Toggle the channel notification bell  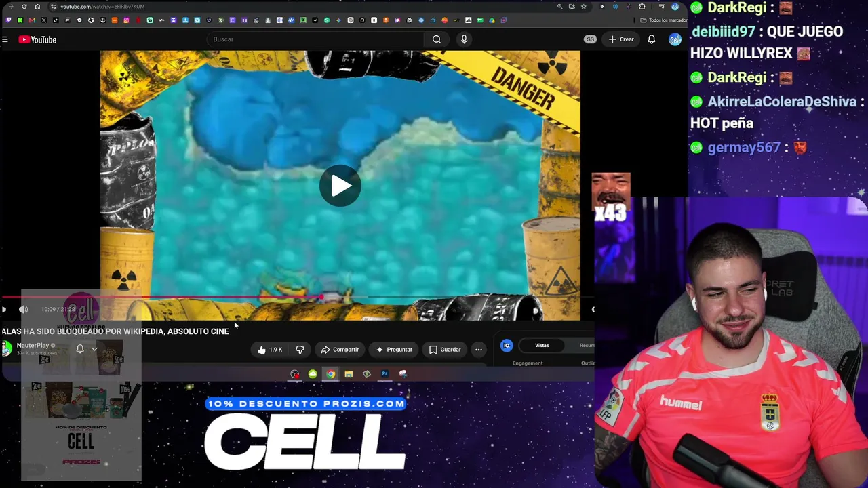[80, 349]
